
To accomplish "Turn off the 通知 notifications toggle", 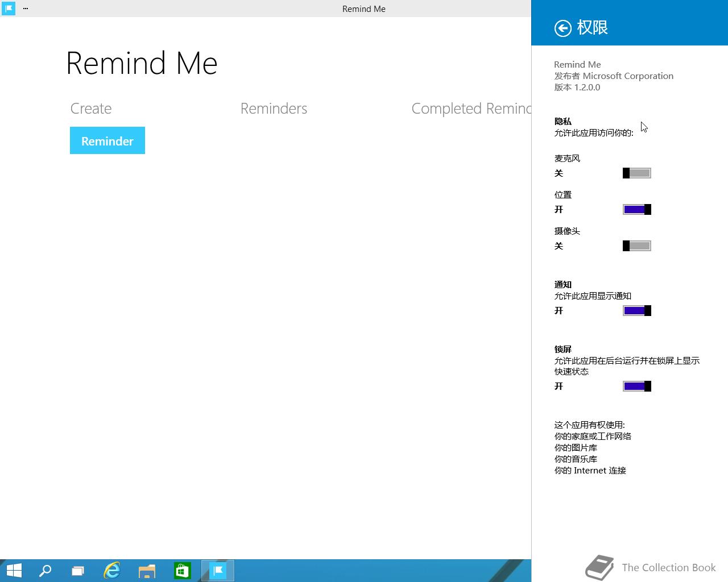I will 637,311.
